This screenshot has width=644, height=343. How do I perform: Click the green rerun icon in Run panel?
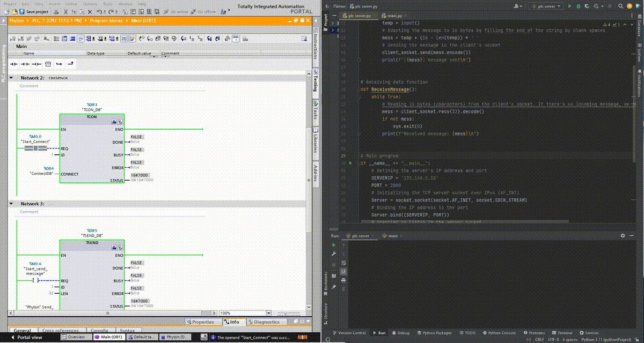click(334, 245)
